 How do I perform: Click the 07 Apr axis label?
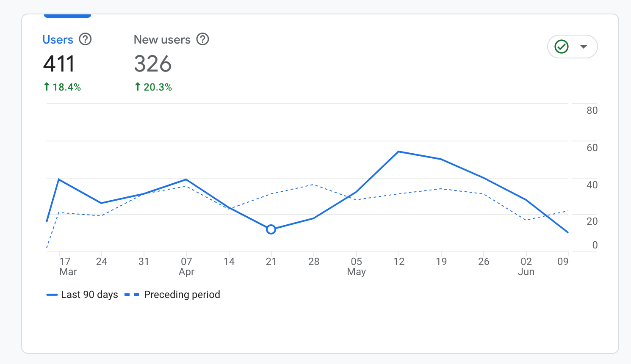[x=186, y=267]
